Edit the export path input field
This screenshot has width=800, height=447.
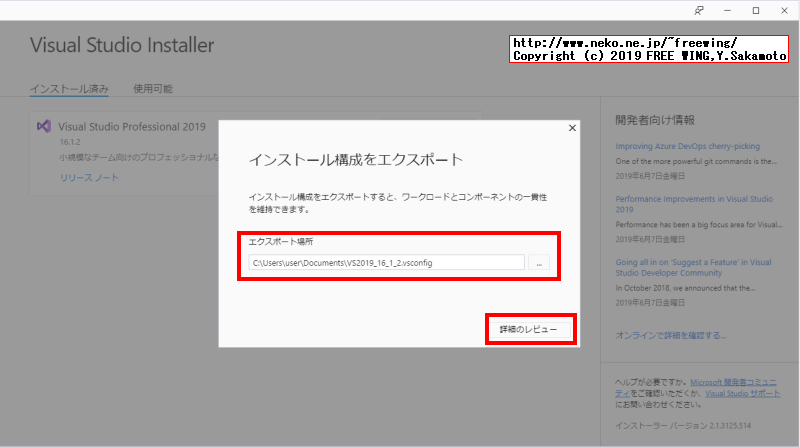click(x=386, y=263)
